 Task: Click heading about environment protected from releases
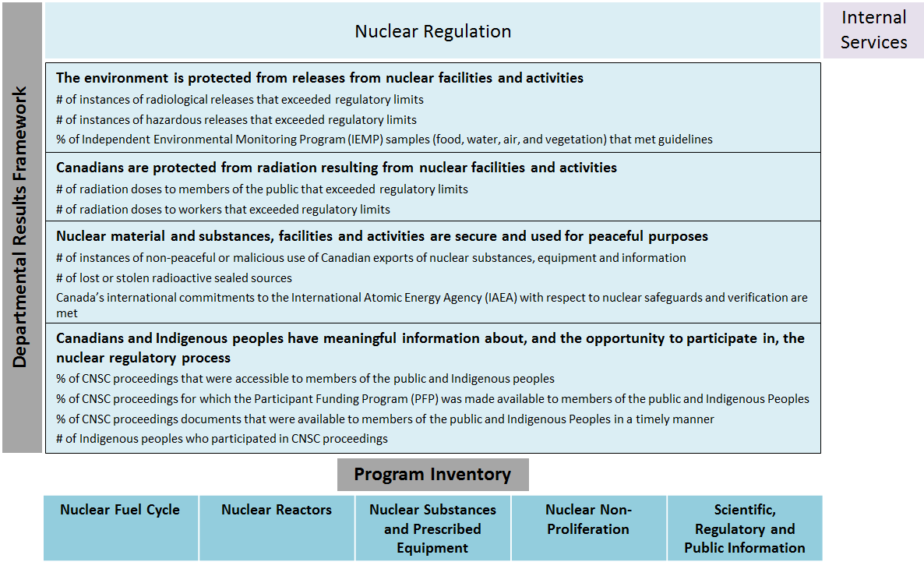[319, 78]
